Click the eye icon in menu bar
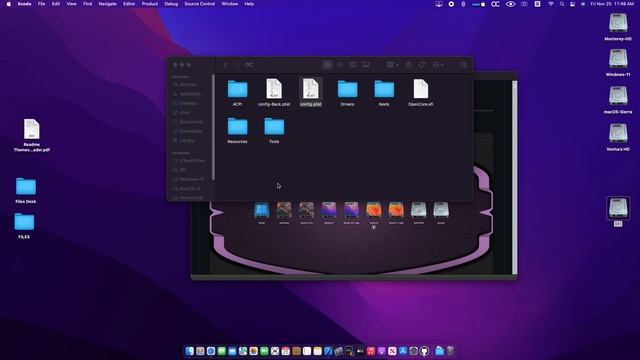Screen dimensions: 640x360 [510, 4]
